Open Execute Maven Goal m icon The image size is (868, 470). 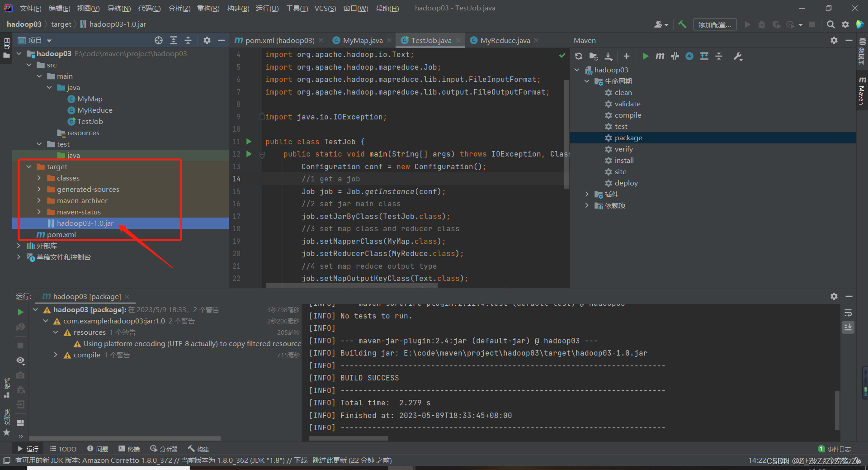(660, 56)
